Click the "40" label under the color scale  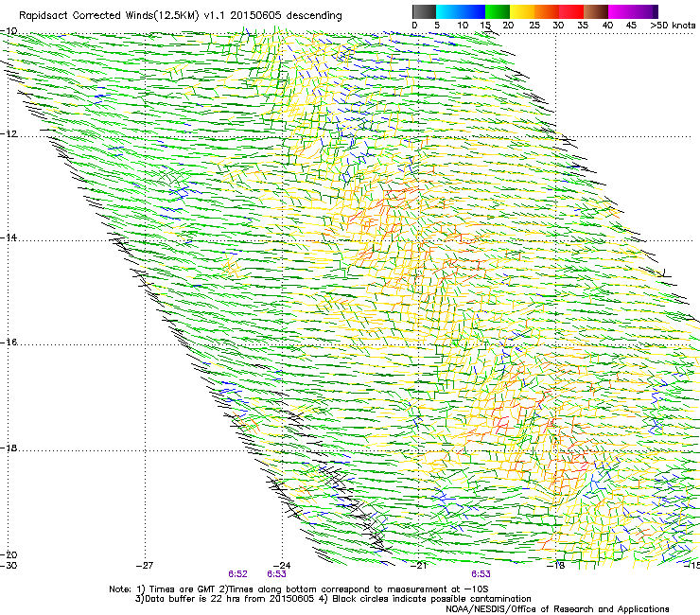tap(607, 26)
